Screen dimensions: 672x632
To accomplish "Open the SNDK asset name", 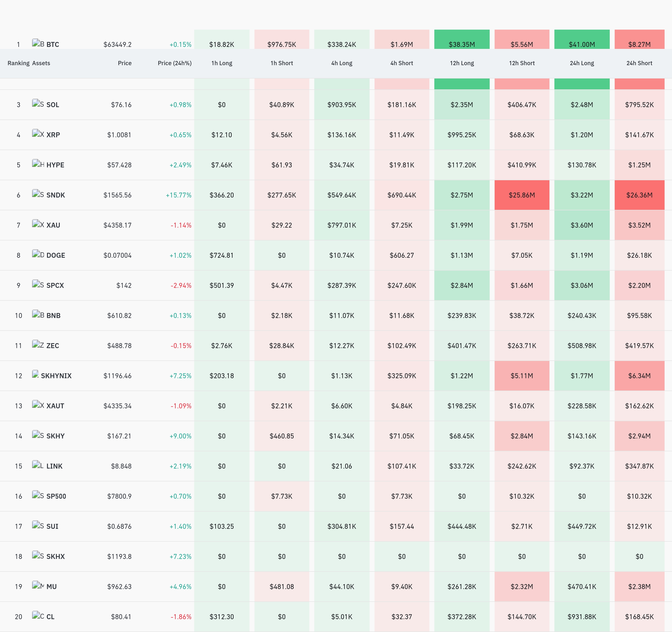I will pos(56,195).
